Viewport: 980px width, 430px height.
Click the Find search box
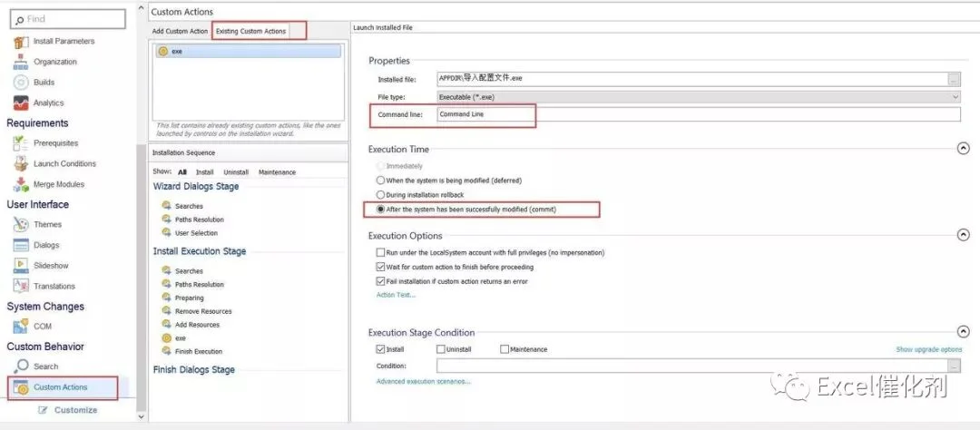[68, 19]
